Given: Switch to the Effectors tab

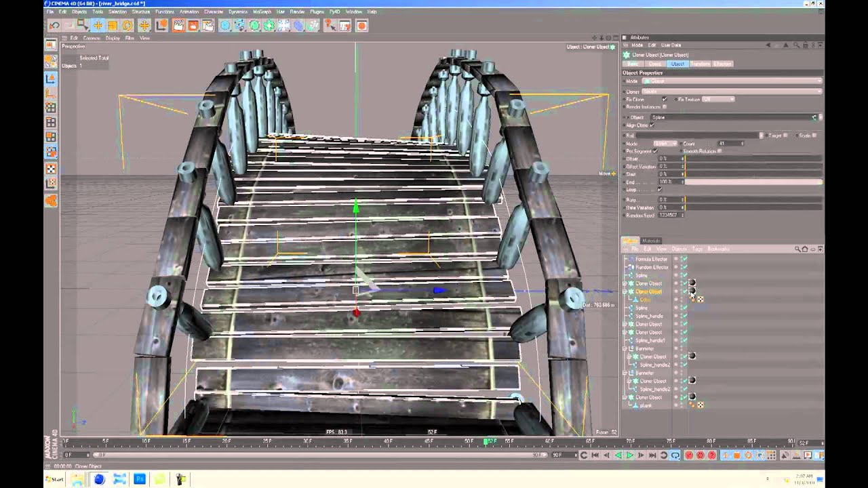Looking at the screenshot, I should coord(722,64).
